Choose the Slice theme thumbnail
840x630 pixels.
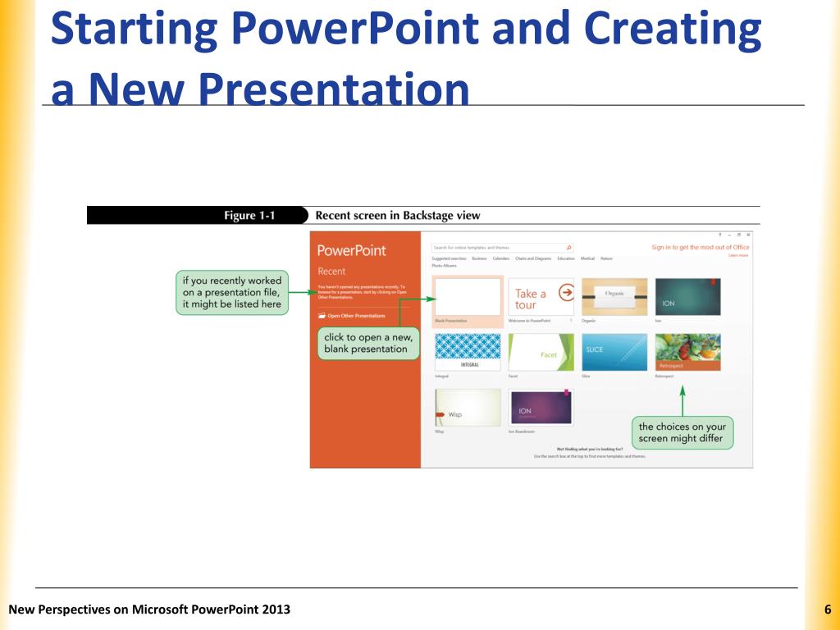click(614, 352)
